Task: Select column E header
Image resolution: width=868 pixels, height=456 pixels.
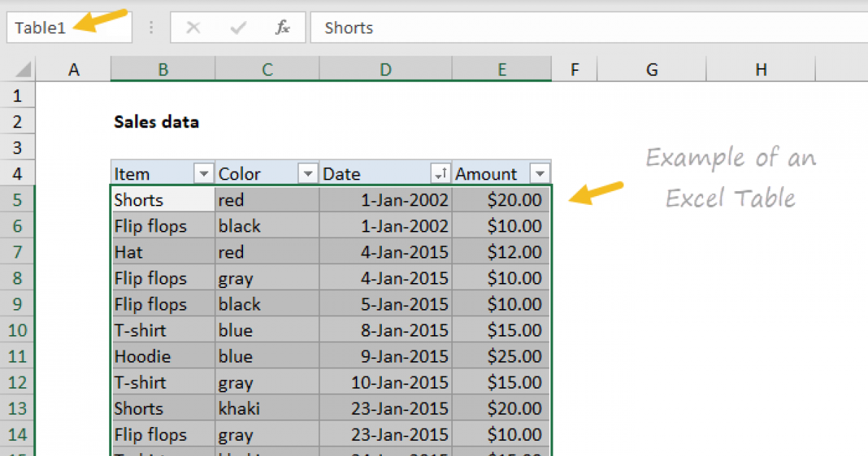Action: click(501, 69)
